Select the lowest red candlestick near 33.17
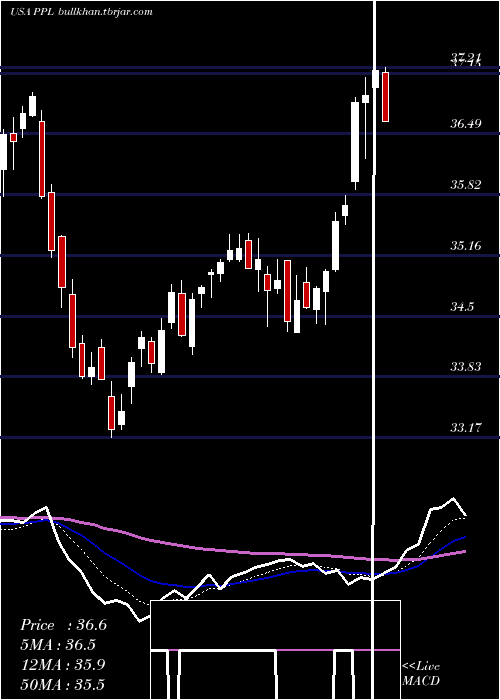The image size is (500, 700). [x=111, y=412]
